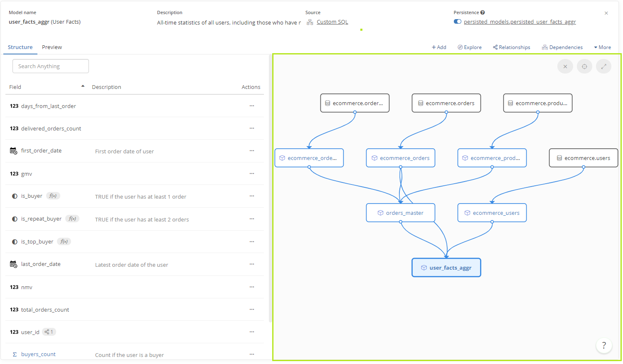This screenshot has width=623, height=364.
Task: Open the Dependencies view
Action: (x=562, y=47)
